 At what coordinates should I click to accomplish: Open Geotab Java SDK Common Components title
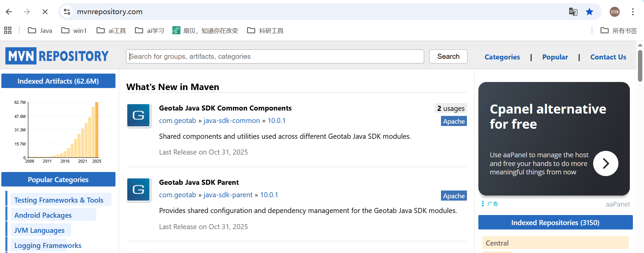click(225, 108)
